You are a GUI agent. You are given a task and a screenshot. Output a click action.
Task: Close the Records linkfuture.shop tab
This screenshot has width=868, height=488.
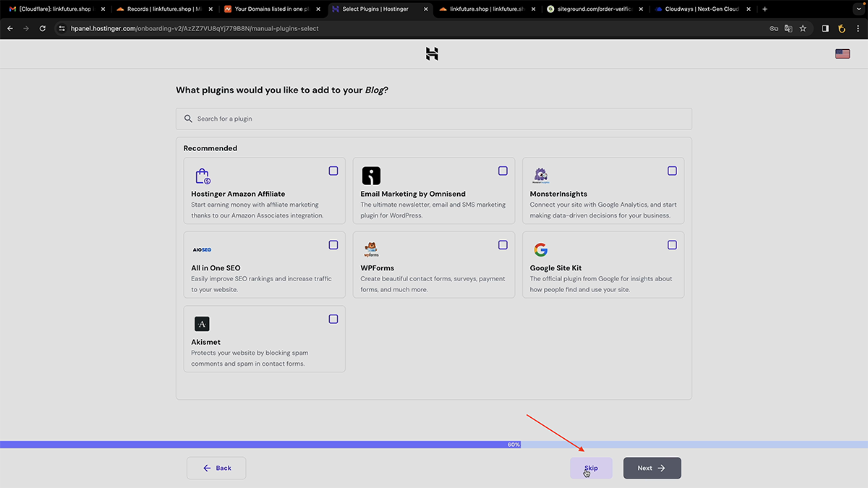(209, 9)
